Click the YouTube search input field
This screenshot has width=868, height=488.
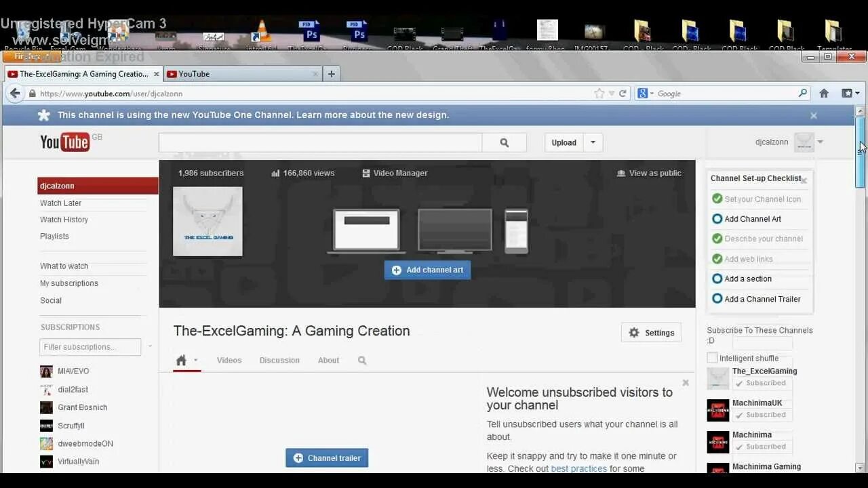320,142
